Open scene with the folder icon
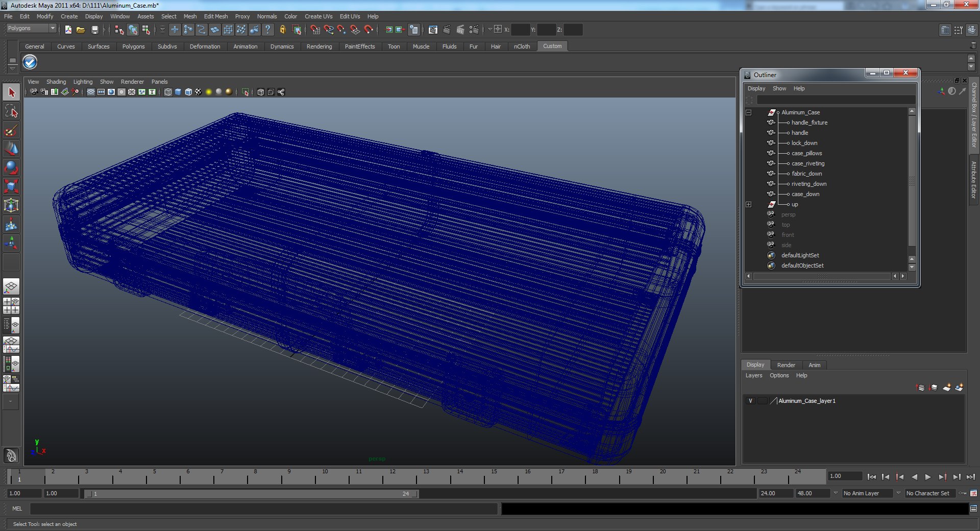Viewport: 980px width, 531px height. point(81,30)
